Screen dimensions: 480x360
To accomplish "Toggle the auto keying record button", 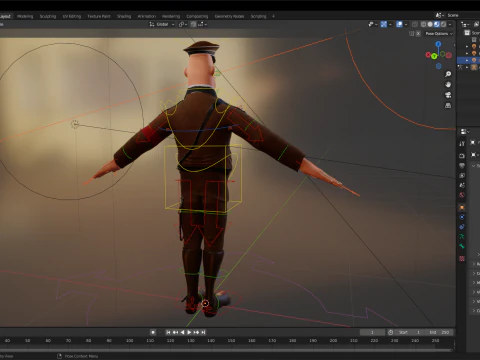I will pos(153,332).
